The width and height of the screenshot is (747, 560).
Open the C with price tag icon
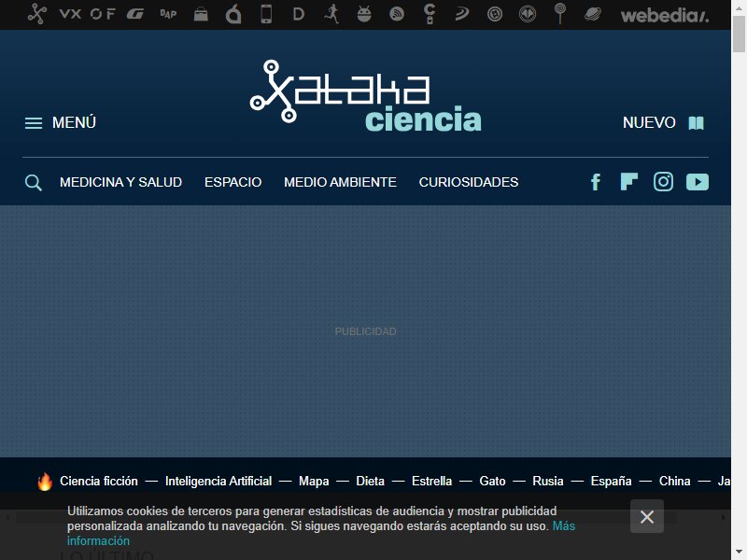pyautogui.click(x=430, y=14)
